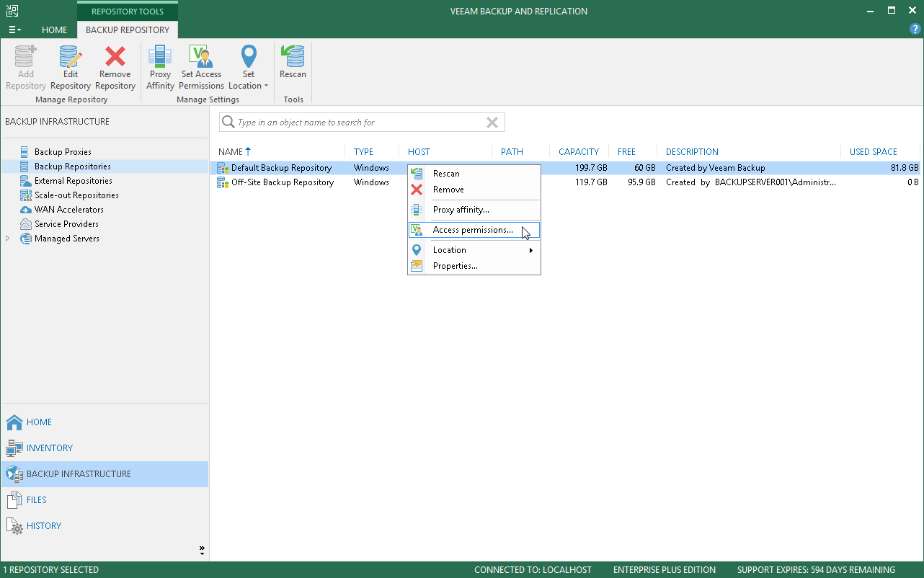Switch to the Home ribbon tab
Image resolution: width=924 pixels, height=578 pixels.
55,30
